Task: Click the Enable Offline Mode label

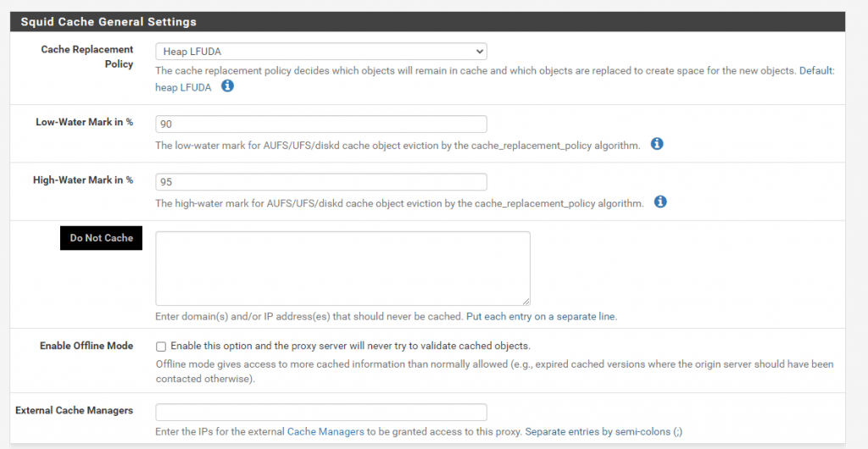Action: 86,346
